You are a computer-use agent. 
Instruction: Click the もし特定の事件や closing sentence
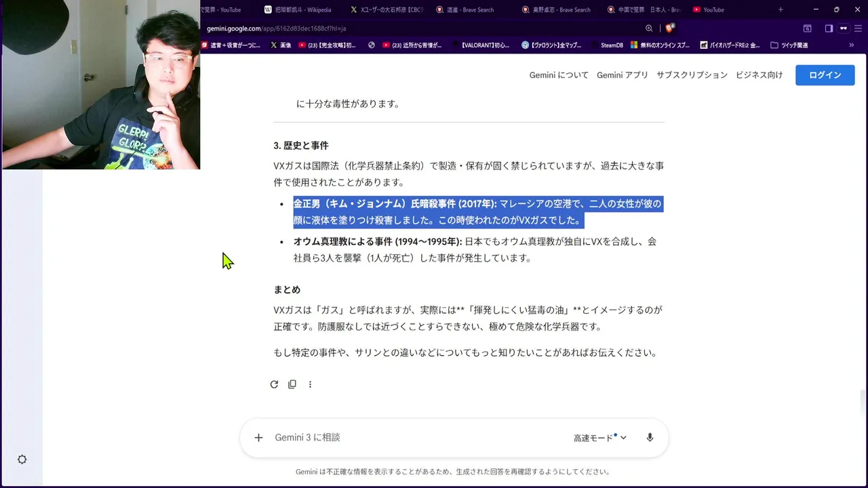coord(467,352)
